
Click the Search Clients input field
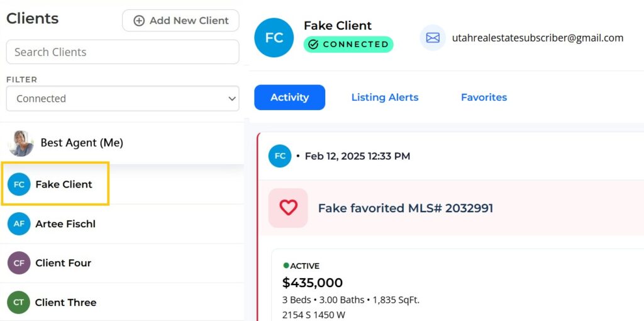(123, 52)
